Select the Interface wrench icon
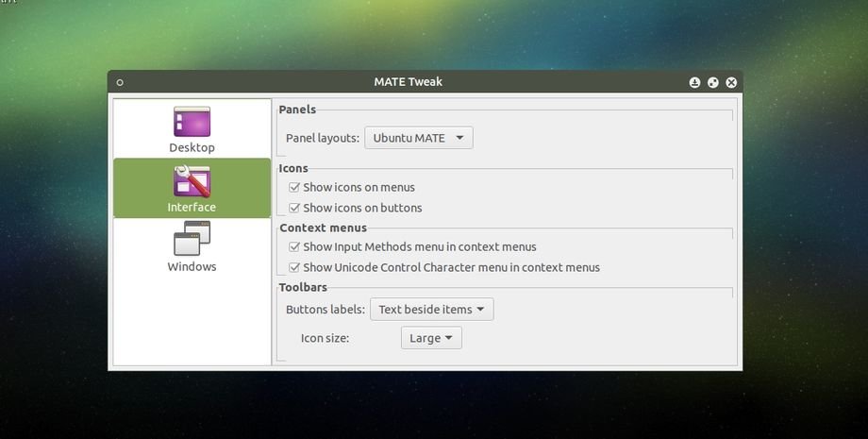Screen dimensions: 868x439 click(192, 181)
